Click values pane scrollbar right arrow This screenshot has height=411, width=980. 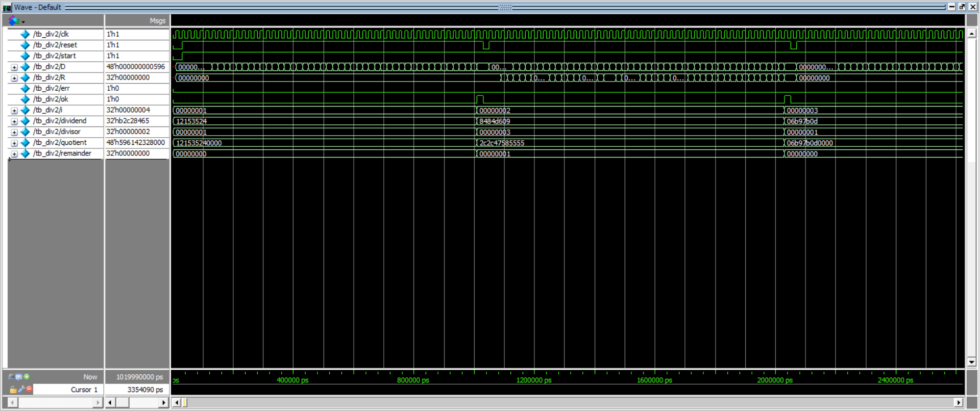pyautogui.click(x=164, y=403)
